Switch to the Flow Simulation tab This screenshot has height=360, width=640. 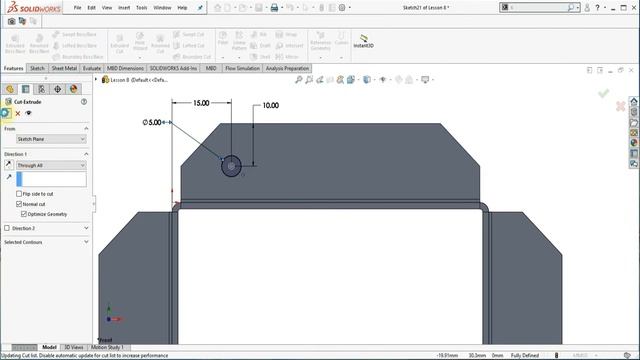(242, 68)
